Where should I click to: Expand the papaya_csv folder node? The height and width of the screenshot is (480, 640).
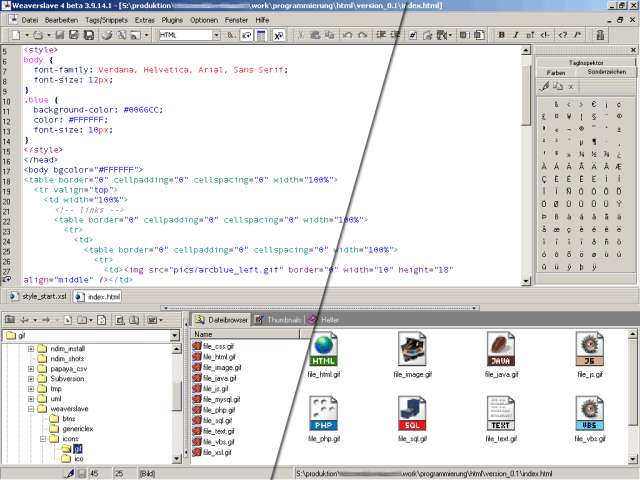click(31, 369)
